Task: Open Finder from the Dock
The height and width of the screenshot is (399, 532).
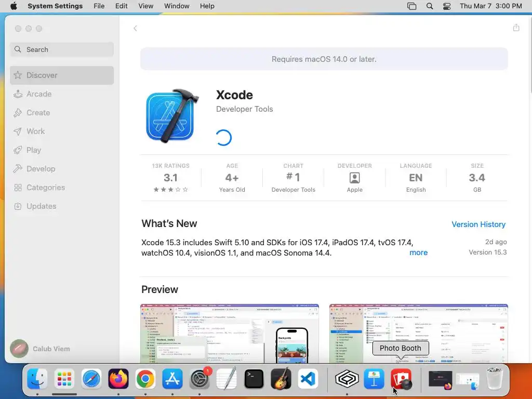Action: click(37, 379)
